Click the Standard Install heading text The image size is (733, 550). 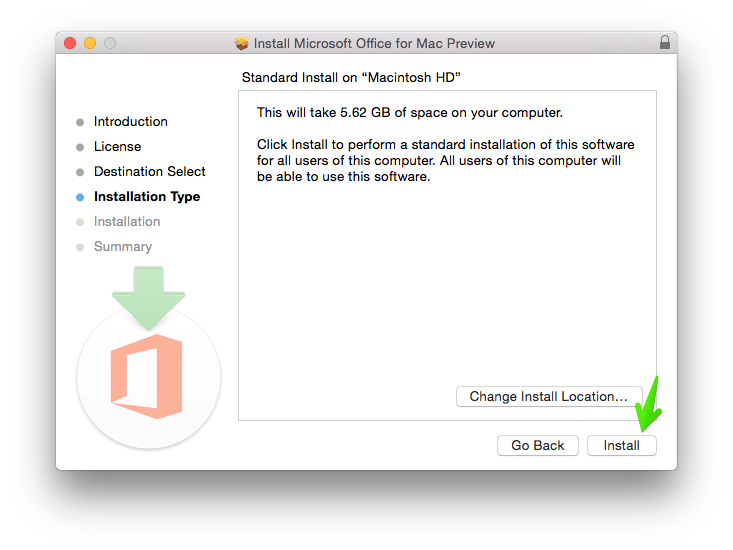tap(351, 77)
